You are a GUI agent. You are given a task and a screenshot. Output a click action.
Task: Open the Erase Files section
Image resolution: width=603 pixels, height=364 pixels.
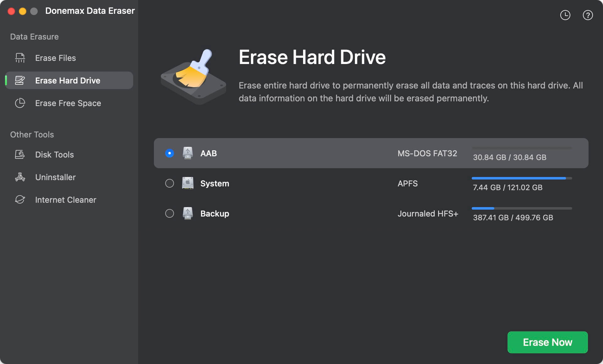69,58
